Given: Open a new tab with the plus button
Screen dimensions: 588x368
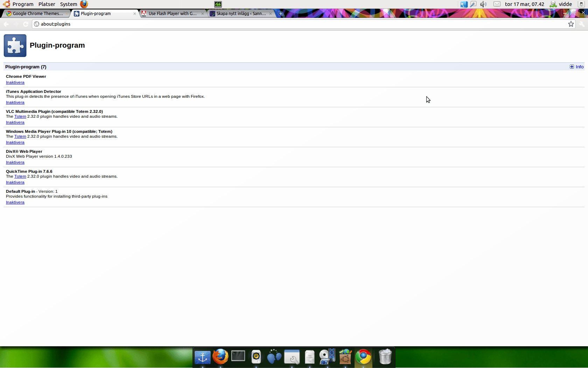Looking at the screenshot, I should pyautogui.click(x=281, y=14).
